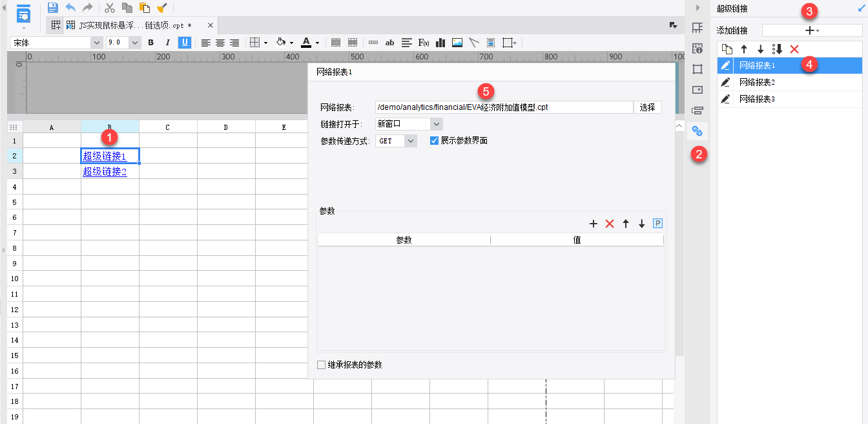Click the blue P parameter icon

(657, 224)
